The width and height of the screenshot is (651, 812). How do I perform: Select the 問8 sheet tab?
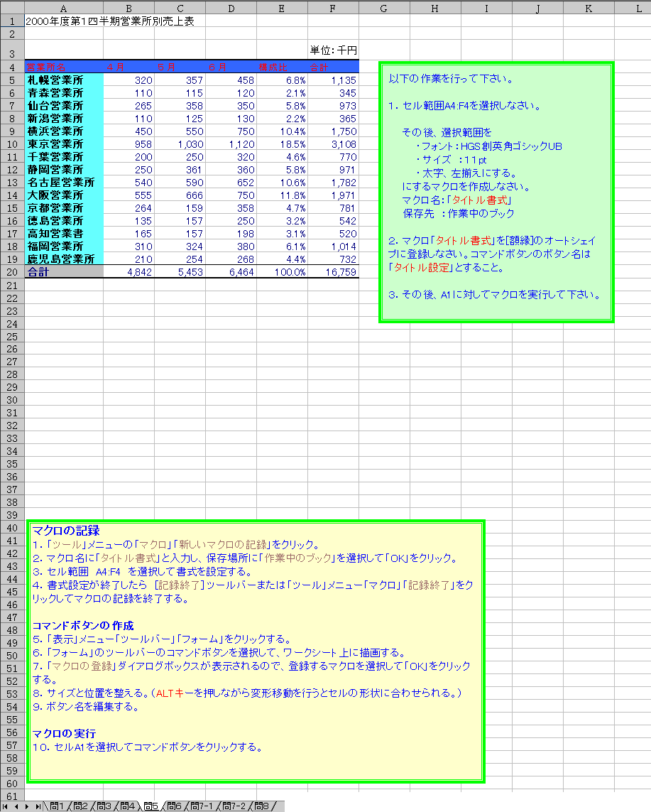tap(261, 806)
